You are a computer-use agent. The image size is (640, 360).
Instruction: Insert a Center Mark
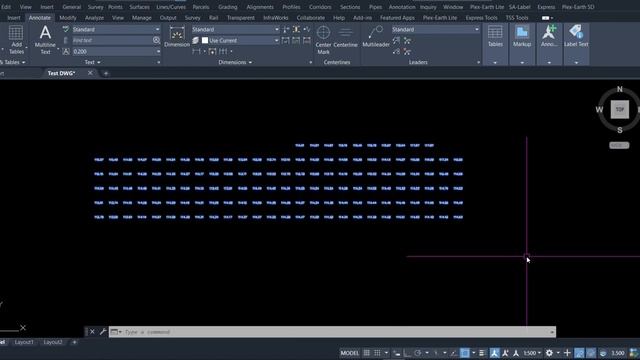pyautogui.click(x=323, y=40)
